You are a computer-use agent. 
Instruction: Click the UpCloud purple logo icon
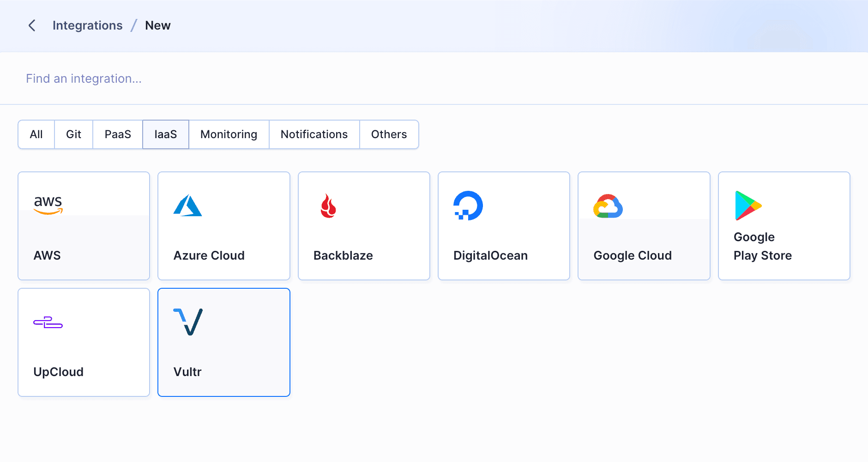point(48,322)
